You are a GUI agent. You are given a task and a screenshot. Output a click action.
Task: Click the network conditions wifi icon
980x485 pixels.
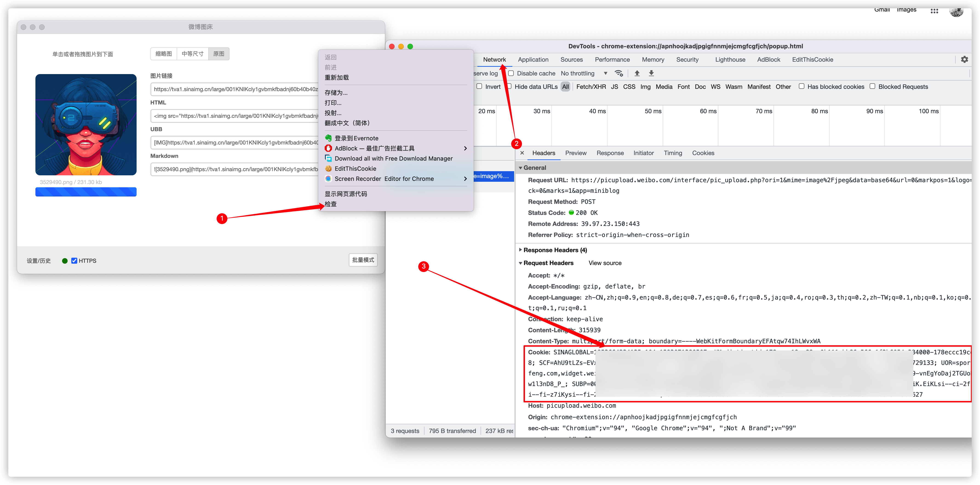point(619,73)
